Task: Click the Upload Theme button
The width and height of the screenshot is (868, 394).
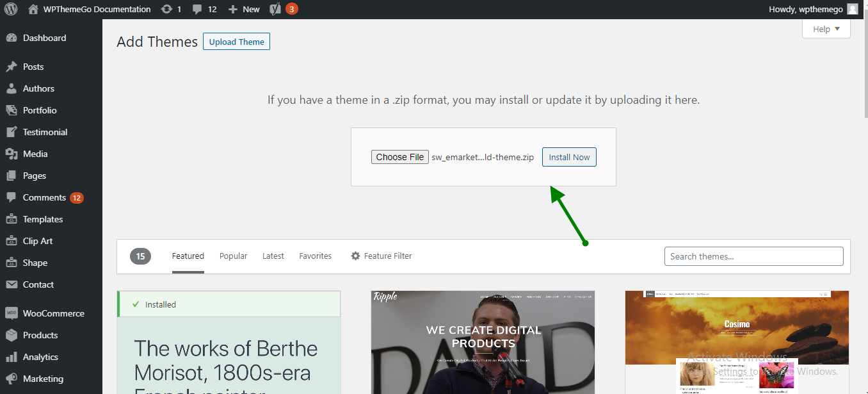Action: (236, 42)
